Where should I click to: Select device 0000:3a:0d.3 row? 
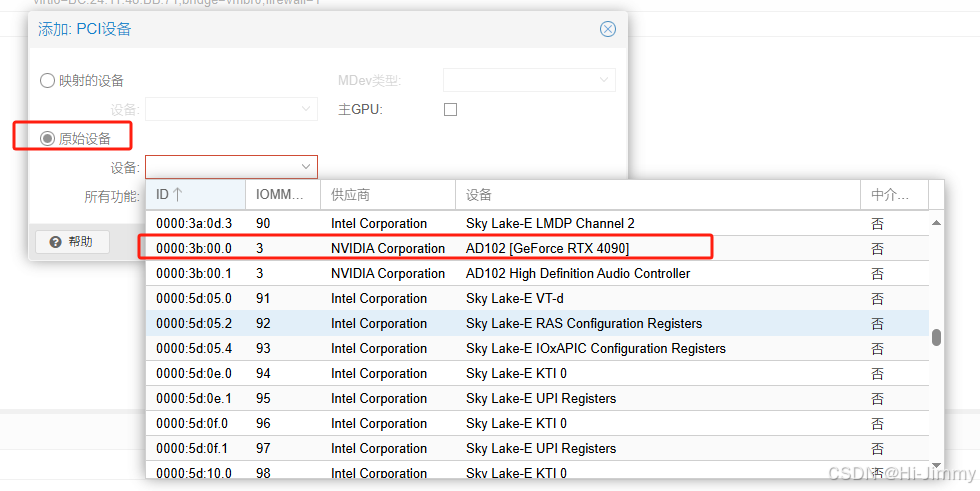pos(538,224)
